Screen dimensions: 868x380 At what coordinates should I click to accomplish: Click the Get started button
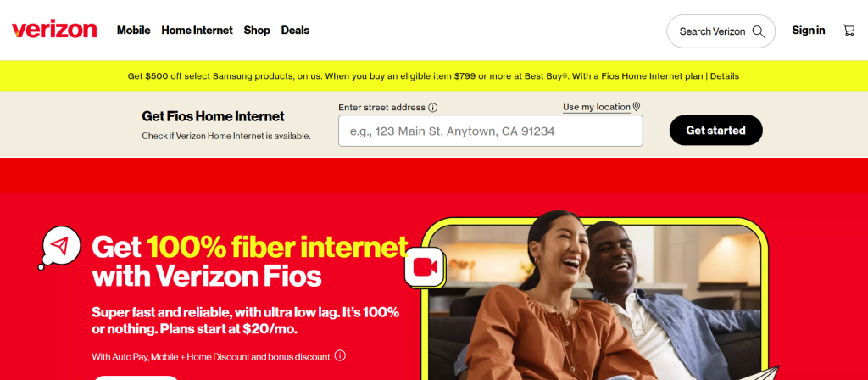coord(715,130)
